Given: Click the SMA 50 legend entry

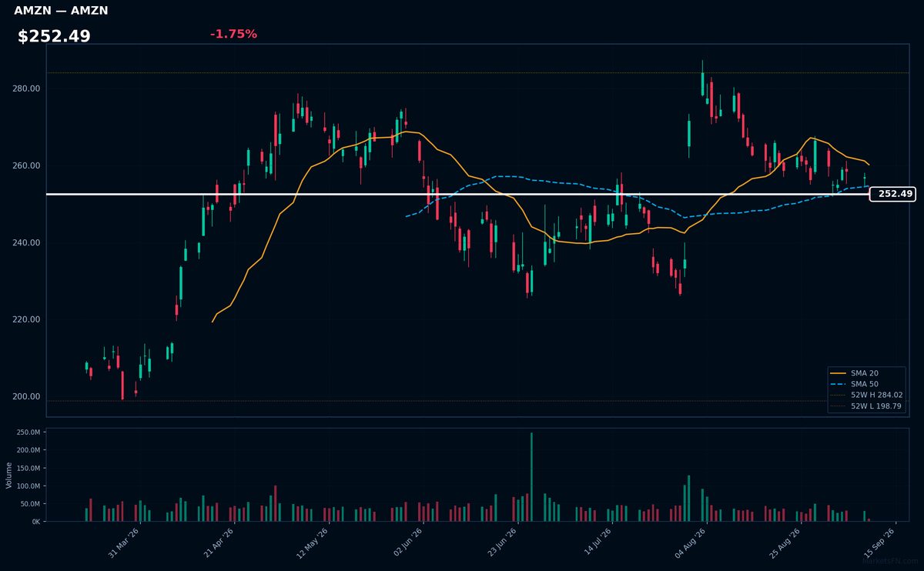Looking at the screenshot, I should 865,383.
